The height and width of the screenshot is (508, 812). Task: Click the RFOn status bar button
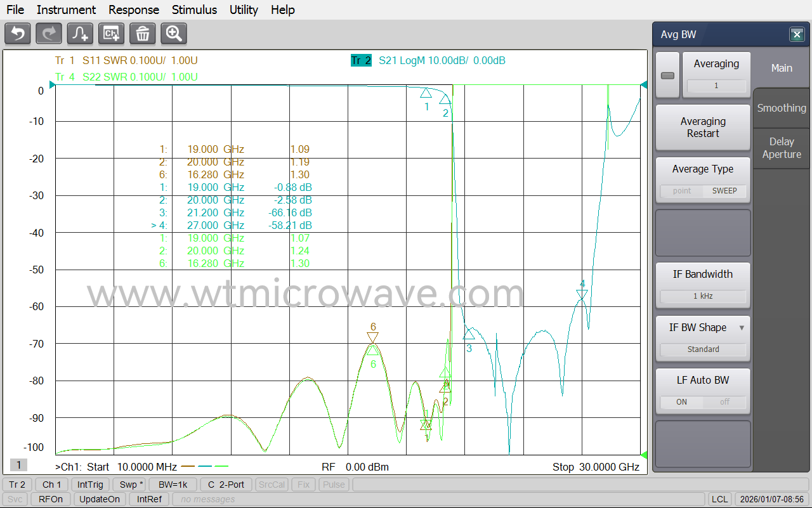[51, 499]
